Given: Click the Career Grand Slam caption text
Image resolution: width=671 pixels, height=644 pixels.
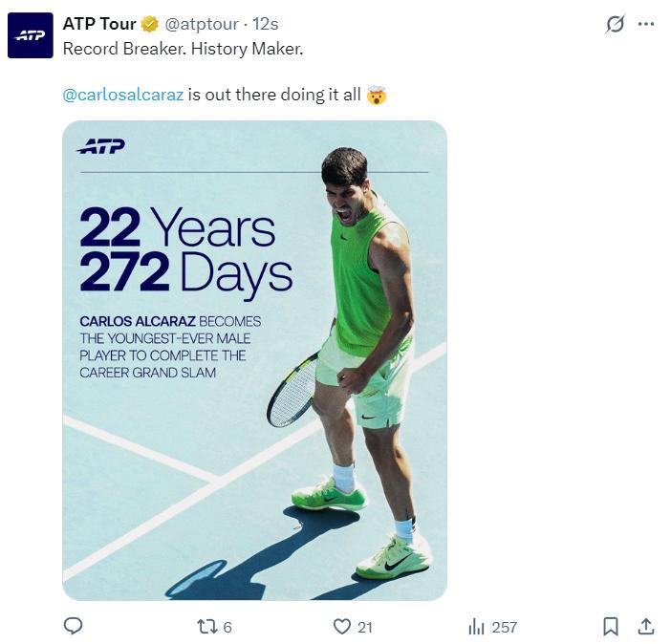Looking at the screenshot, I should 170,347.
